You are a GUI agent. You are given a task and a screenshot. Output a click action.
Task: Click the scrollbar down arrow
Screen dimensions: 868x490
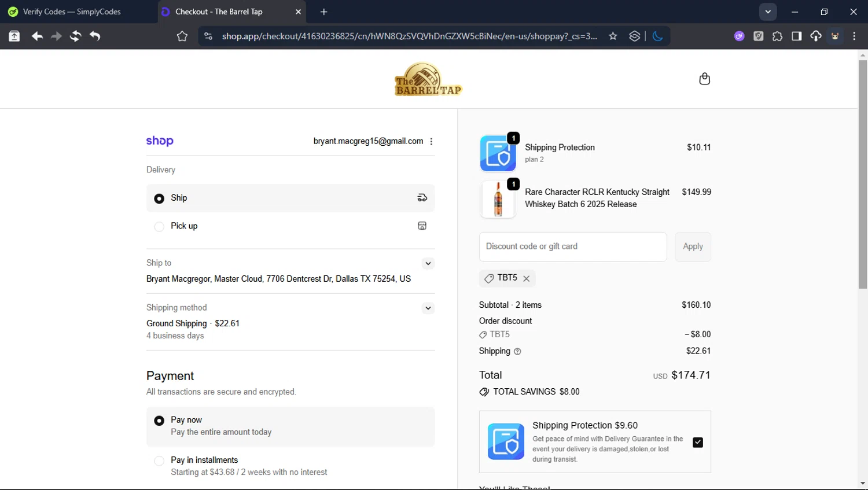tap(863, 484)
